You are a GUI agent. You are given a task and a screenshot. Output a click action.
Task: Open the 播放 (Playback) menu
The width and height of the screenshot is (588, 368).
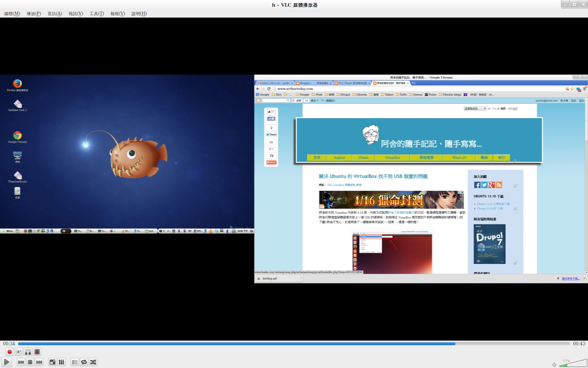(33, 13)
